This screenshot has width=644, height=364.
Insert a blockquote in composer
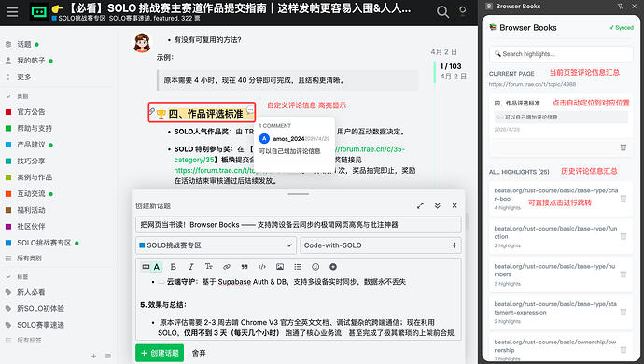point(245,267)
